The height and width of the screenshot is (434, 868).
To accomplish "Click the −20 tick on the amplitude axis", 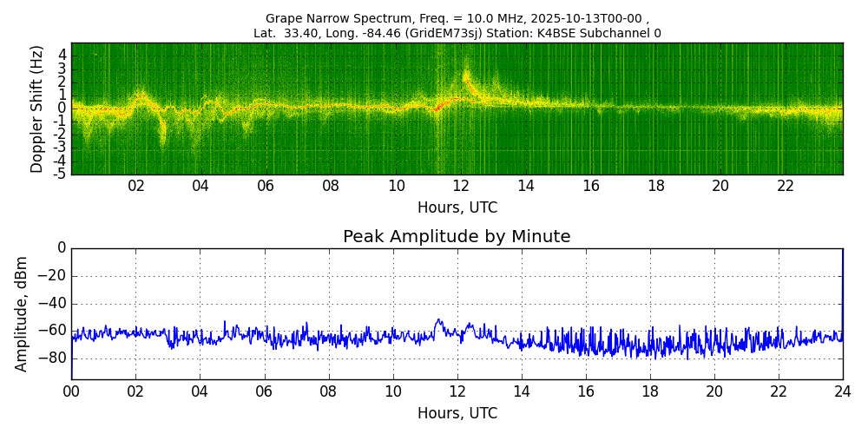I will 55,276.
